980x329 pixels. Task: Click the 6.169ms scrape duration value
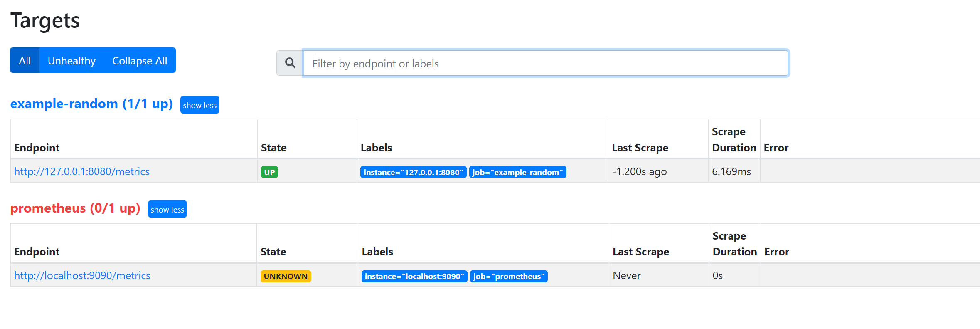[x=731, y=172]
